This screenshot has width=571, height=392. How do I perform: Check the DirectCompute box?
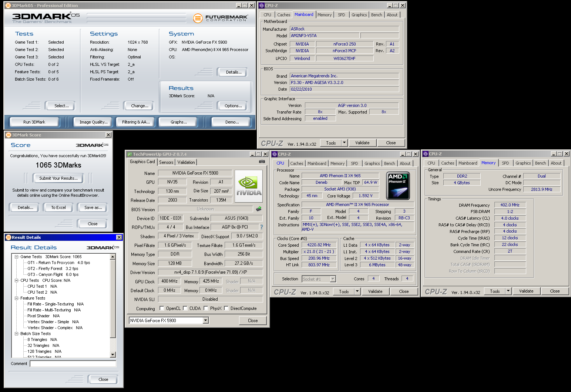pyautogui.click(x=226, y=308)
